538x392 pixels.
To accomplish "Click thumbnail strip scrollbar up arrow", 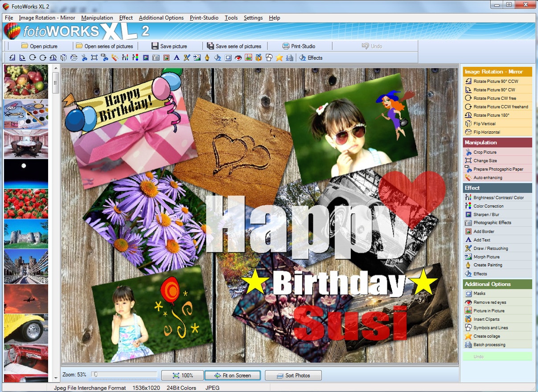I will click(56, 68).
